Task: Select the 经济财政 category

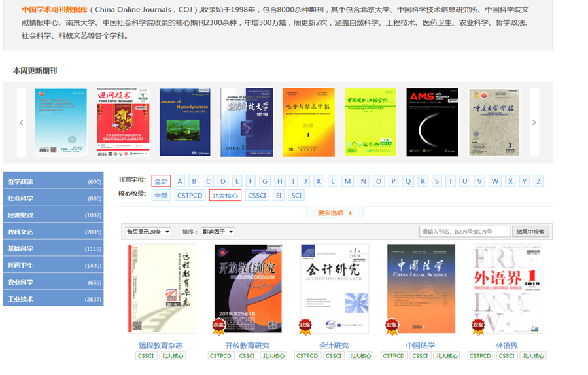Action: (x=53, y=215)
